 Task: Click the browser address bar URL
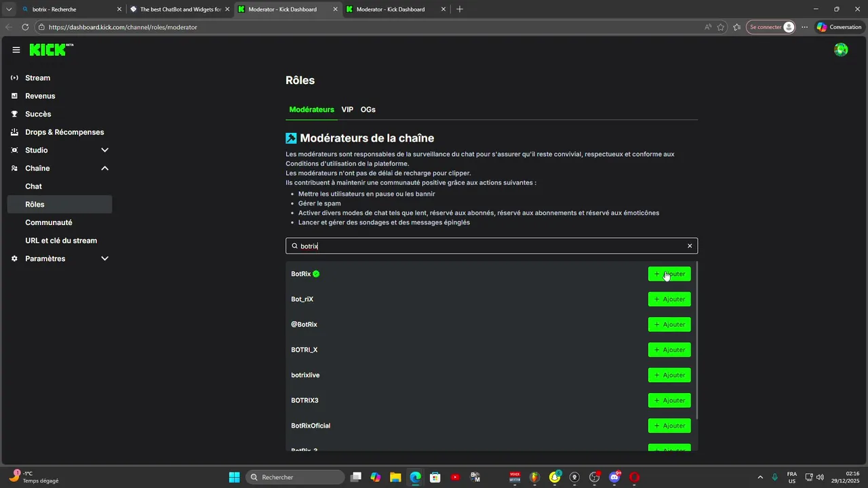(x=123, y=27)
